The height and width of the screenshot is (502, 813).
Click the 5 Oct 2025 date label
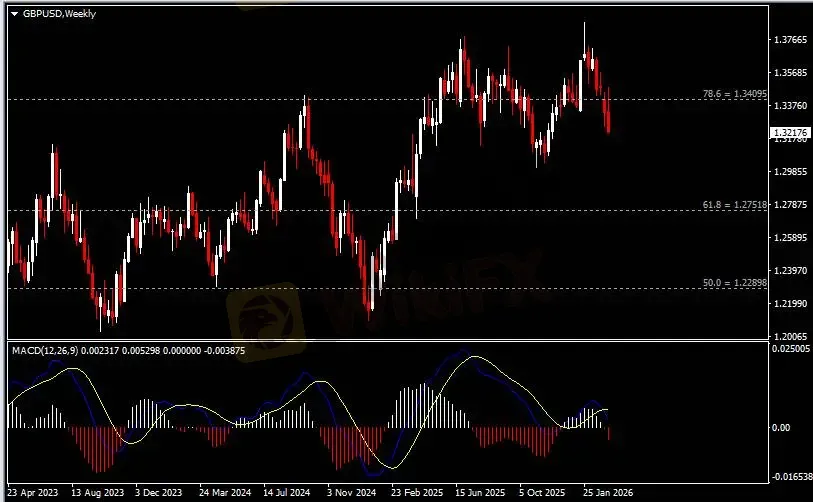click(x=542, y=493)
